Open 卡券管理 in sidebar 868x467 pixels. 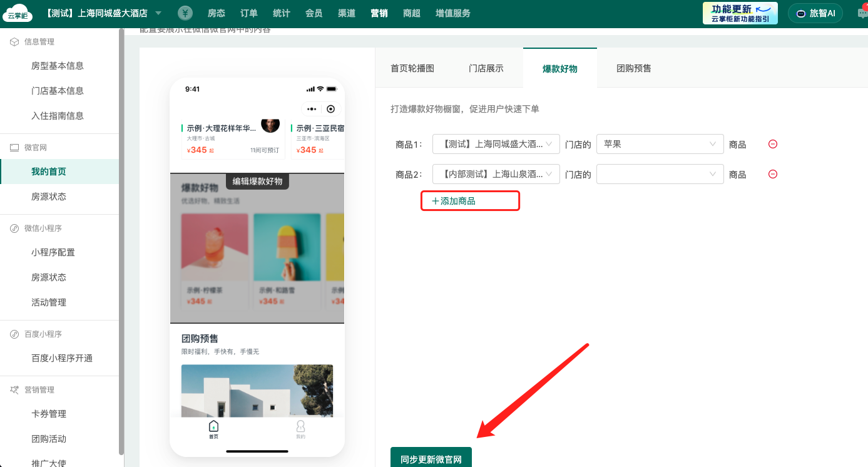coord(49,414)
